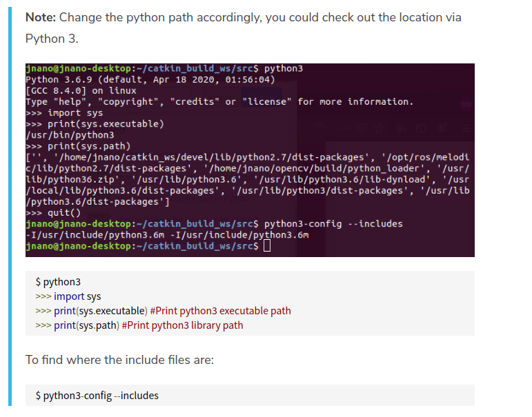532x417 pixels.
Task: Click the '#Print python3 library path' comment
Action: tap(183, 325)
